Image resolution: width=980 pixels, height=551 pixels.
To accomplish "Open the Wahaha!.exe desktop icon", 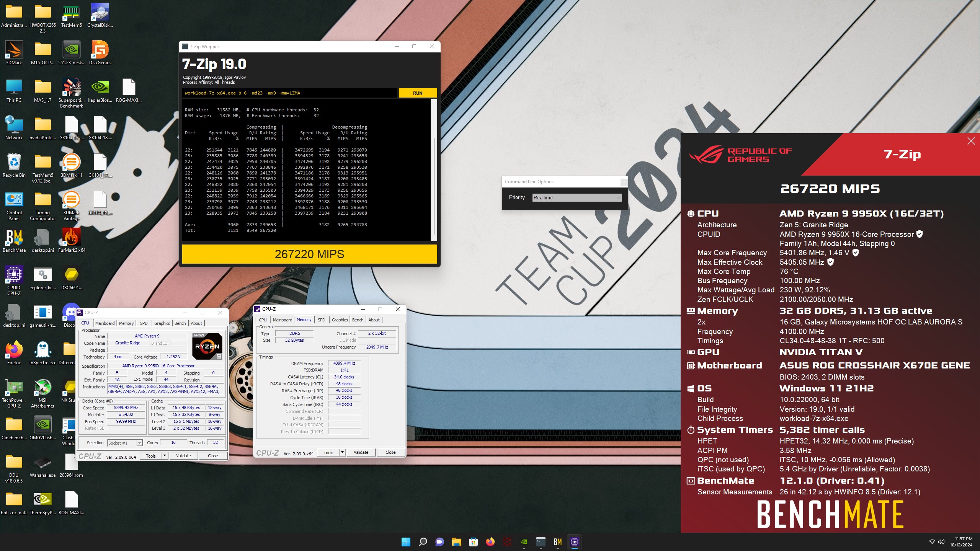I will pyautogui.click(x=42, y=466).
